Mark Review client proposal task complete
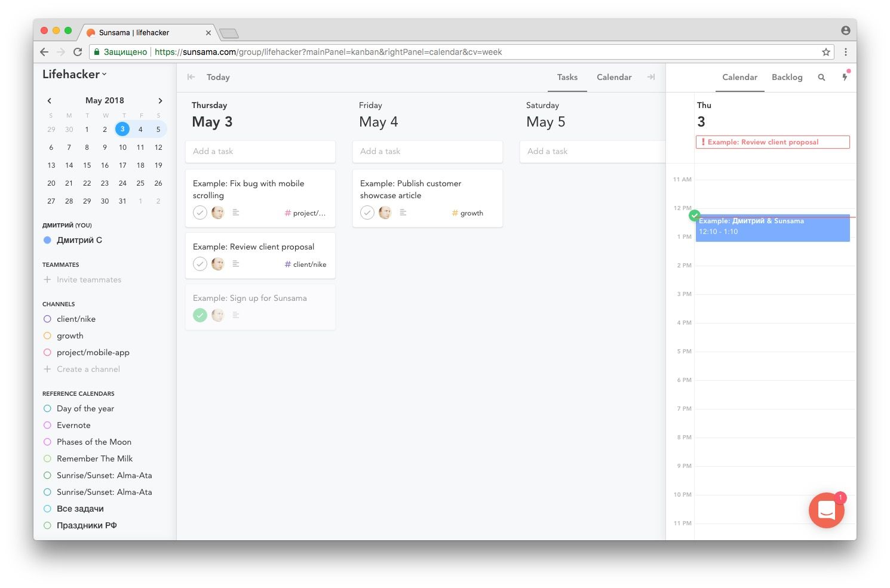The width and height of the screenshot is (890, 588). pos(200,264)
